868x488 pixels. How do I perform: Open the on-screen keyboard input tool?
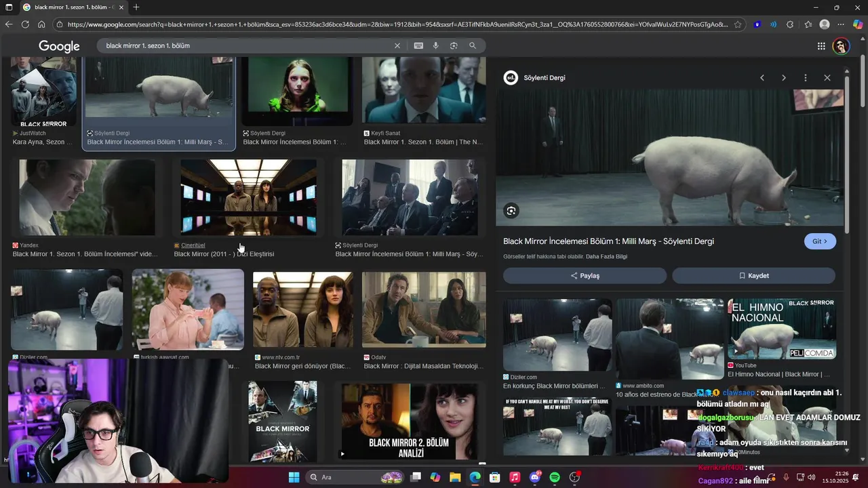[x=418, y=45]
